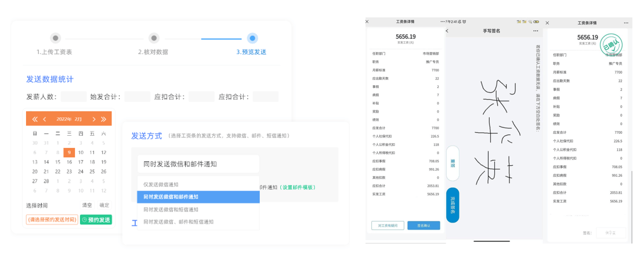
Task: Select date 25 in calendar
Action: [x=92, y=172]
